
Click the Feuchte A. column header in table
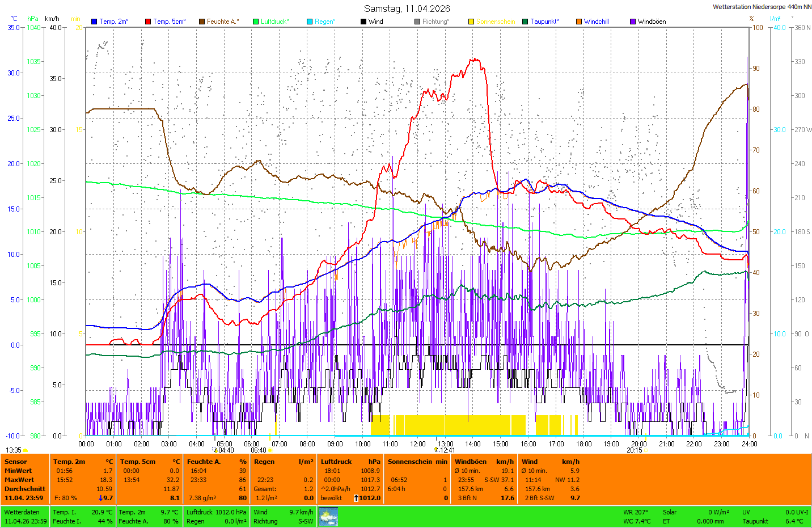click(x=204, y=462)
